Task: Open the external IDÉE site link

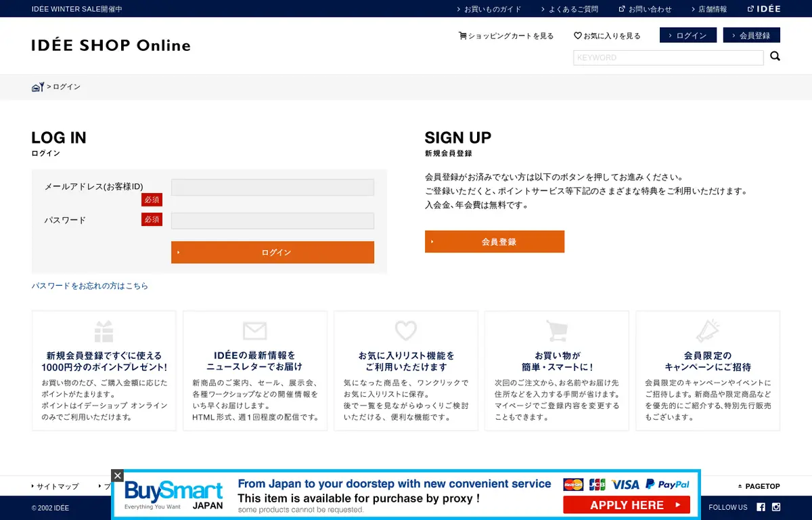Action: click(764, 9)
